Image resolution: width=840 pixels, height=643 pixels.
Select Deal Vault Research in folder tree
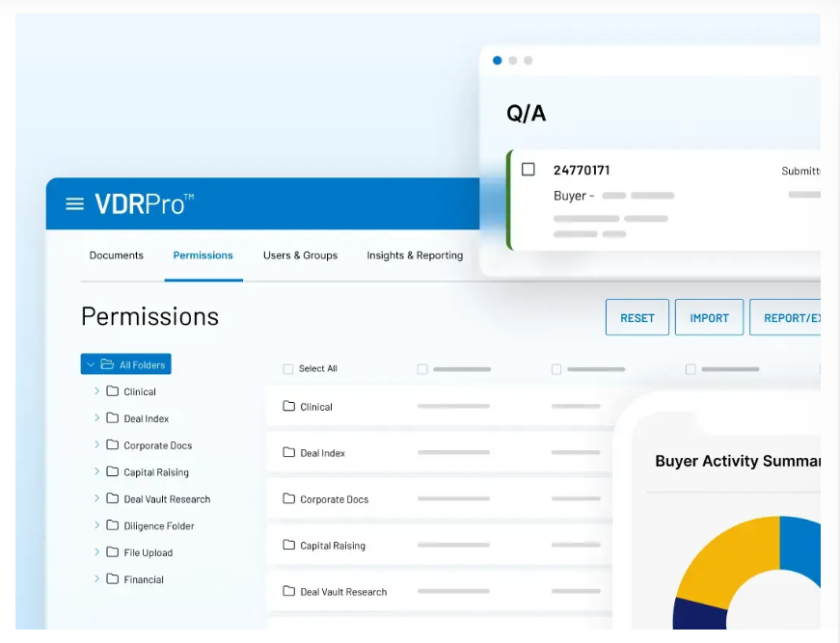tap(167, 499)
